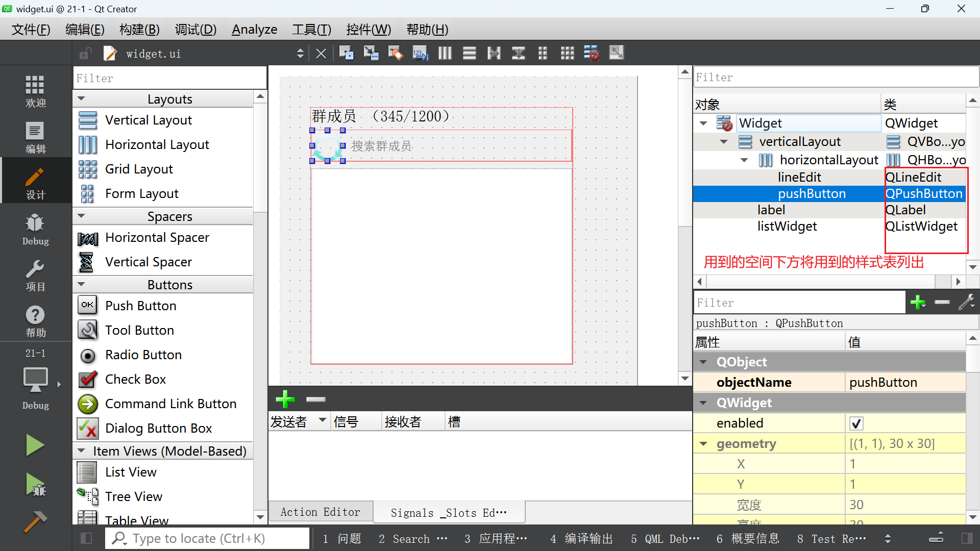The height and width of the screenshot is (551, 980).
Task: Click the Type to locate search field
Action: pos(207,539)
